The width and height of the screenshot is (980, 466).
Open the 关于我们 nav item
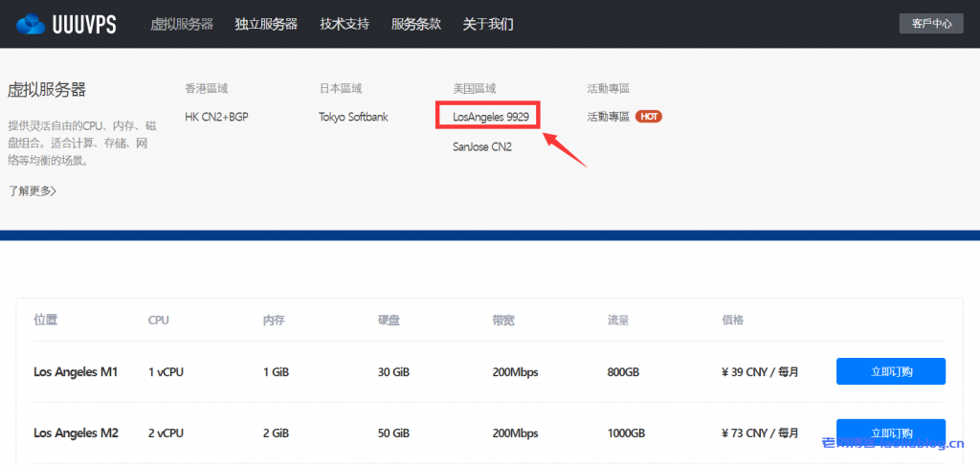488,24
